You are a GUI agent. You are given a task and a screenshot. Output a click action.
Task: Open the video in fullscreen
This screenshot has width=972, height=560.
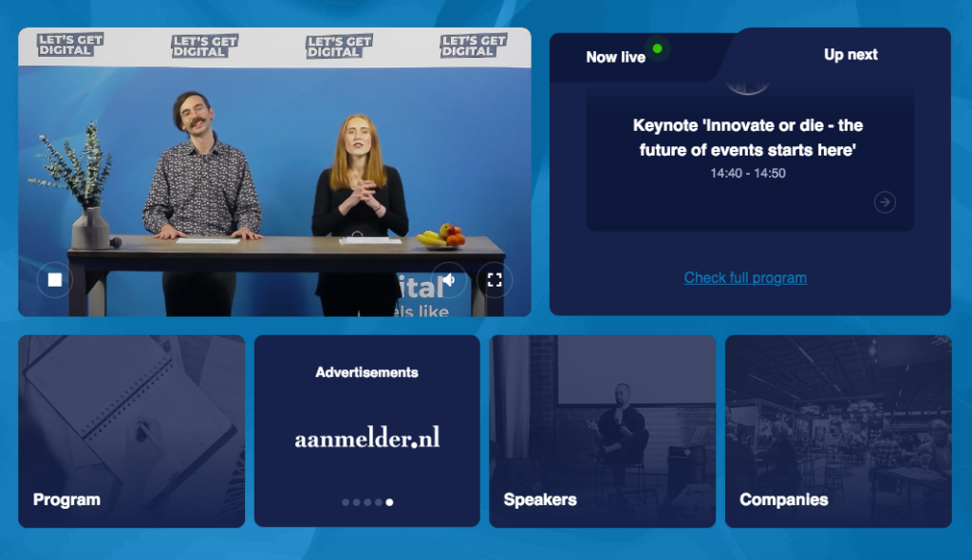point(494,280)
